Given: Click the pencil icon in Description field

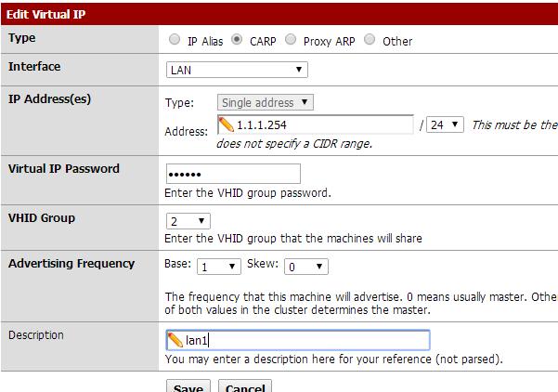Looking at the screenshot, I should tap(175, 340).
